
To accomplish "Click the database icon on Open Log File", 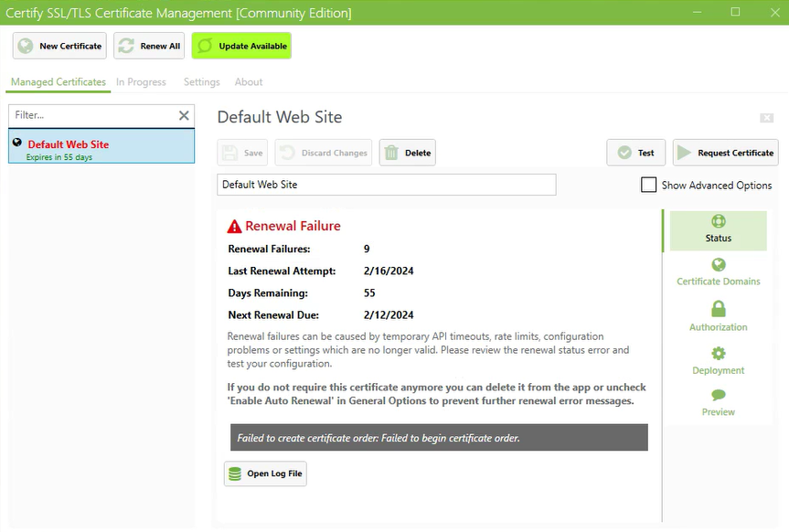I will [235, 473].
